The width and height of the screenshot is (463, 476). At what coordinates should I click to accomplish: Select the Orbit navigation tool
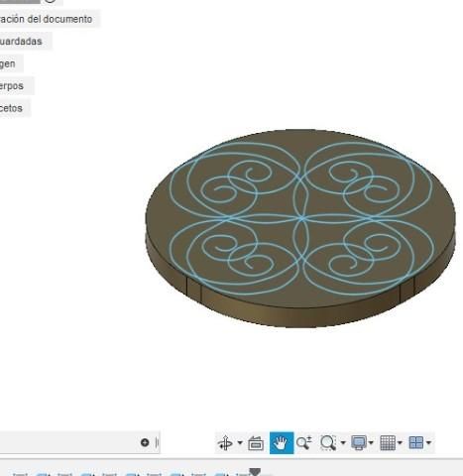coord(225,443)
